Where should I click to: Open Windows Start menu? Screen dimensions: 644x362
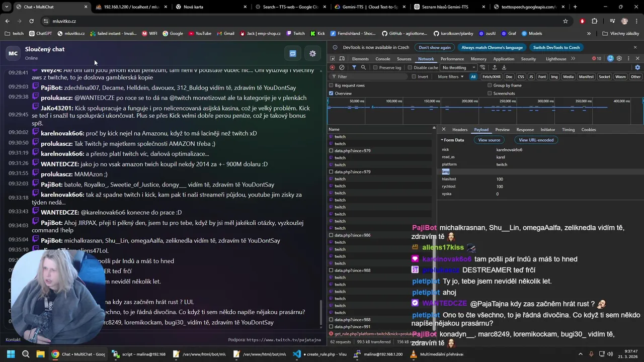click(11, 354)
